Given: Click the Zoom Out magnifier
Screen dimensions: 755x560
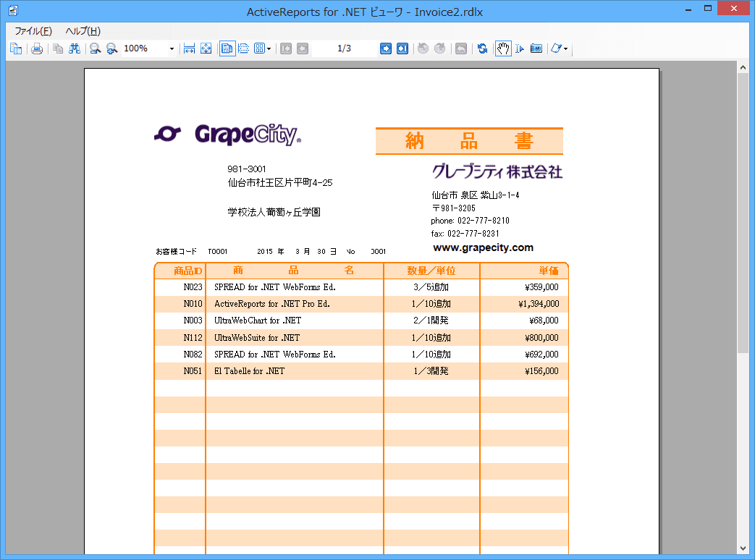Looking at the screenshot, I should [x=96, y=48].
